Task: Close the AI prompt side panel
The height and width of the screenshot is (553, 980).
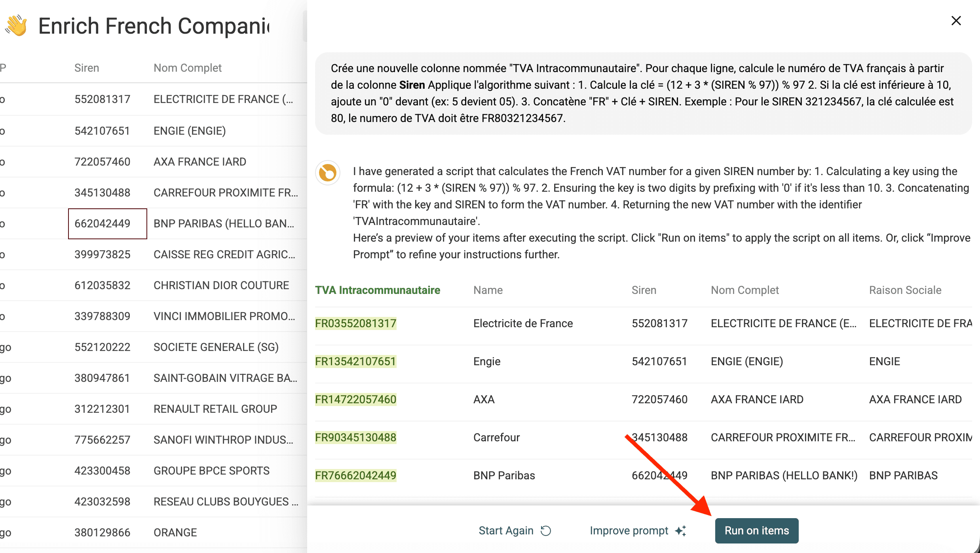Action: [x=956, y=21]
